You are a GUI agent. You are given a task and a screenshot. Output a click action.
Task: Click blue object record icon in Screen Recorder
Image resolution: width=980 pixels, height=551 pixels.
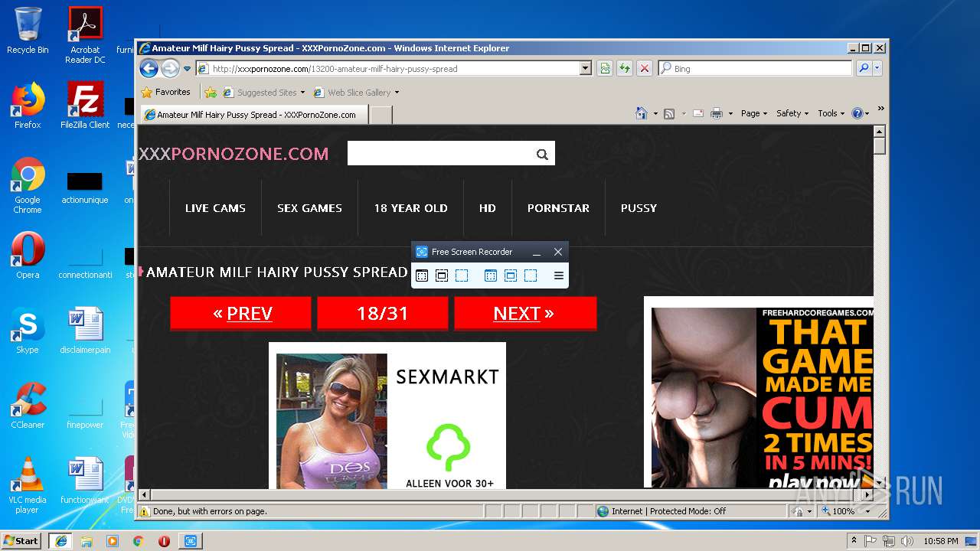click(511, 275)
